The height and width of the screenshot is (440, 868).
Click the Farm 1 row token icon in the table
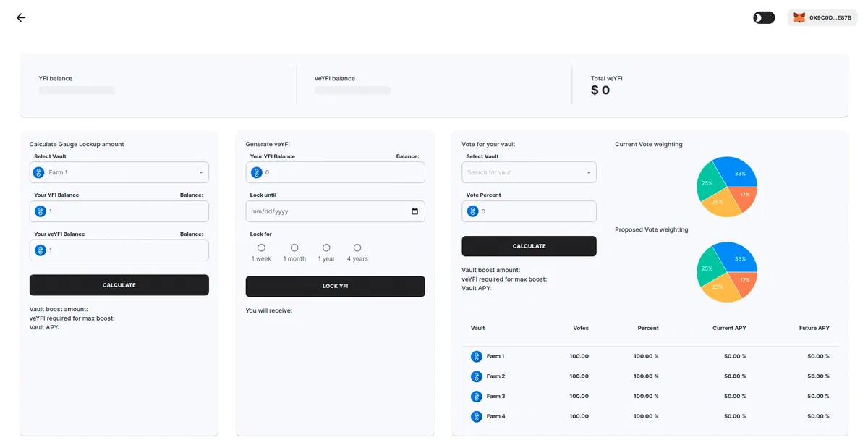[x=477, y=356]
